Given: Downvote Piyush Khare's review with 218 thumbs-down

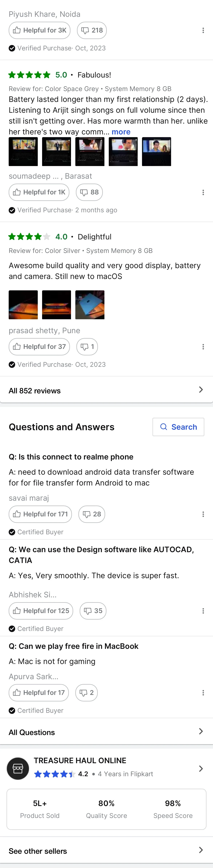Looking at the screenshot, I should pos(92,30).
